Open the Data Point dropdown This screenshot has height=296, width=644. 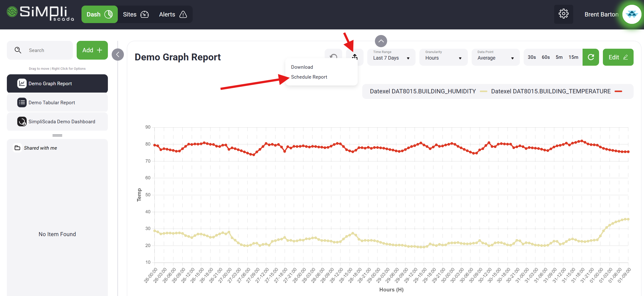(x=495, y=57)
